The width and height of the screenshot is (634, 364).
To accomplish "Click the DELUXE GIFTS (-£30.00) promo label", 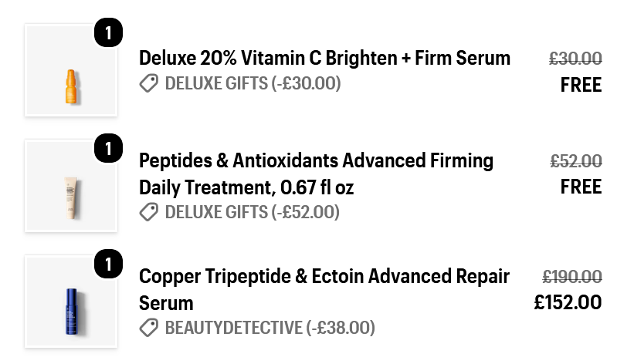I will click(253, 83).
